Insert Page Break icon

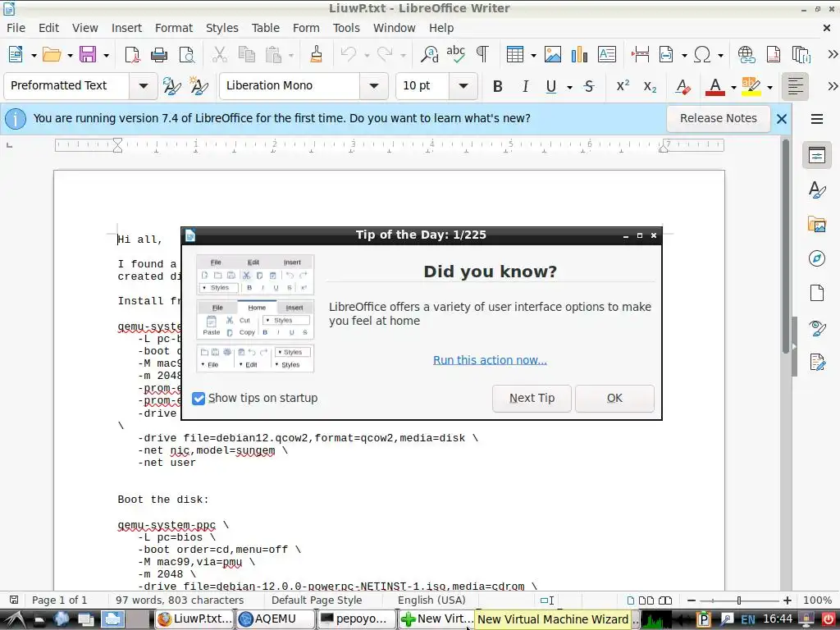coord(640,54)
